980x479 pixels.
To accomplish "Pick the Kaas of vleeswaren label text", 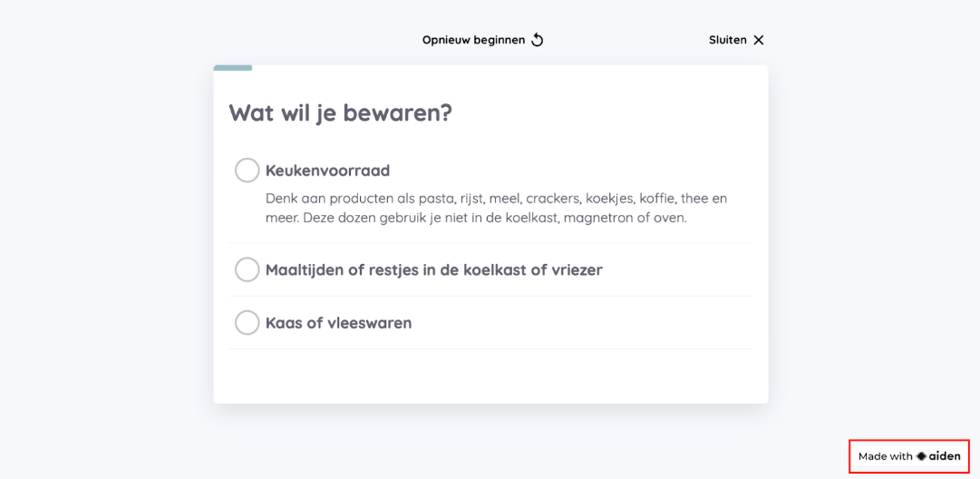I will tap(338, 323).
